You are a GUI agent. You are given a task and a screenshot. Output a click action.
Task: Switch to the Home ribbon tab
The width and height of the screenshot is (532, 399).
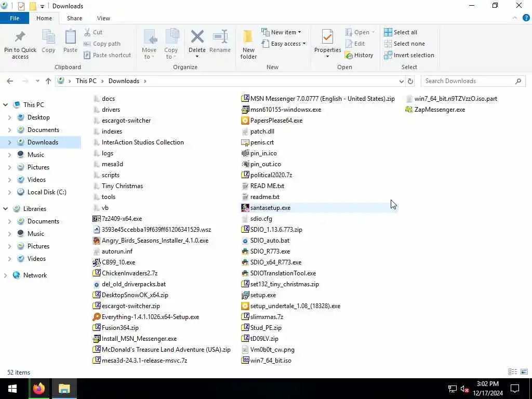44,18
